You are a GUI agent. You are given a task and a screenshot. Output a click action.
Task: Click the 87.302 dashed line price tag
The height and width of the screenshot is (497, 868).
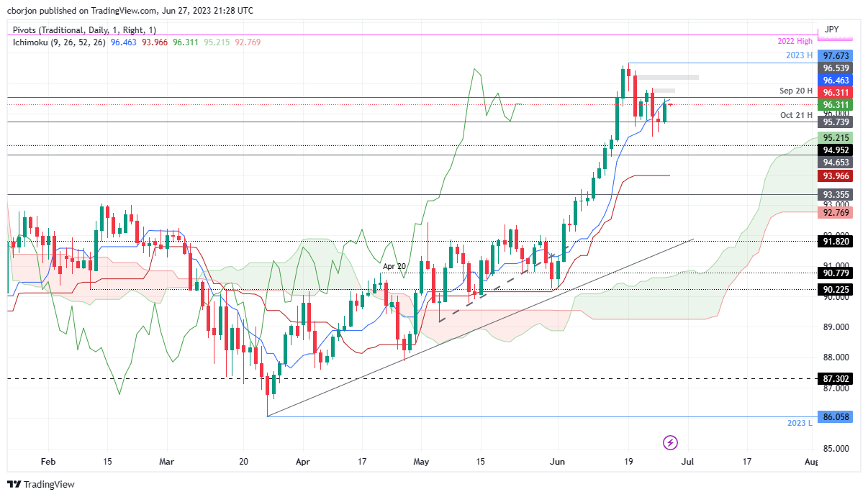(837, 378)
